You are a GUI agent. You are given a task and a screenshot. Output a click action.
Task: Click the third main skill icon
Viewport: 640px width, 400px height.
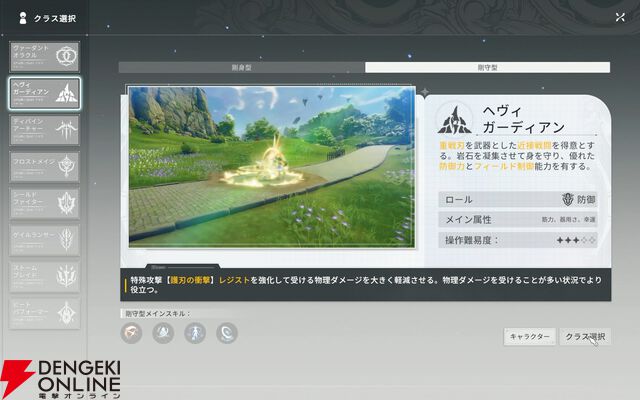[x=195, y=333]
